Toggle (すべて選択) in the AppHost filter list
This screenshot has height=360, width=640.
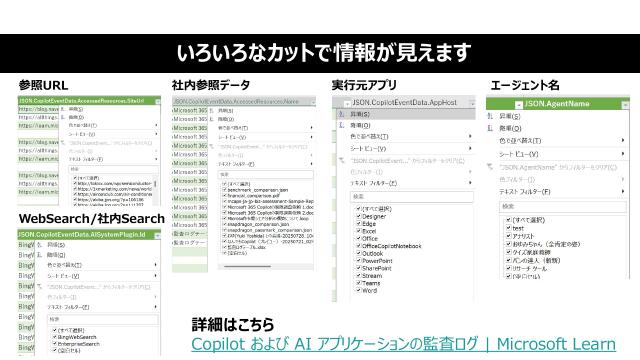pyautogui.click(x=359, y=209)
